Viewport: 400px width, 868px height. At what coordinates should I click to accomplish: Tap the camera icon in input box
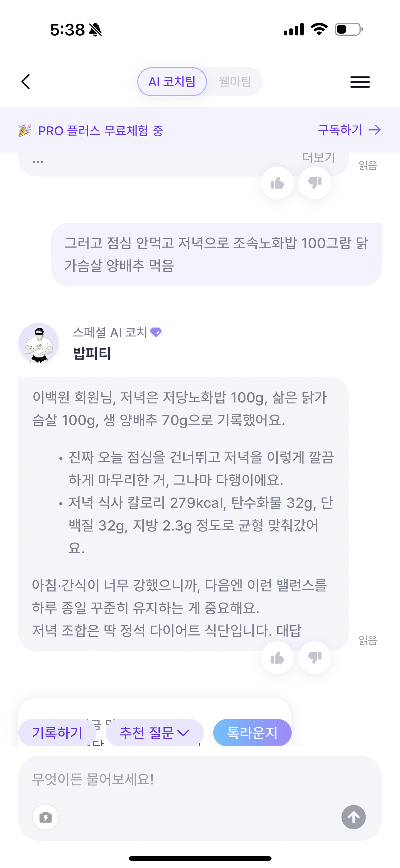click(45, 817)
